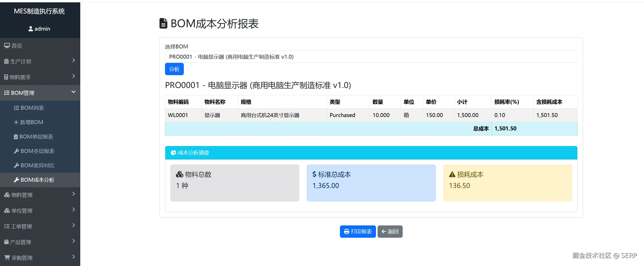Click the 1,365.00 standard cost value
This screenshot has height=266, width=644.
coord(326,186)
